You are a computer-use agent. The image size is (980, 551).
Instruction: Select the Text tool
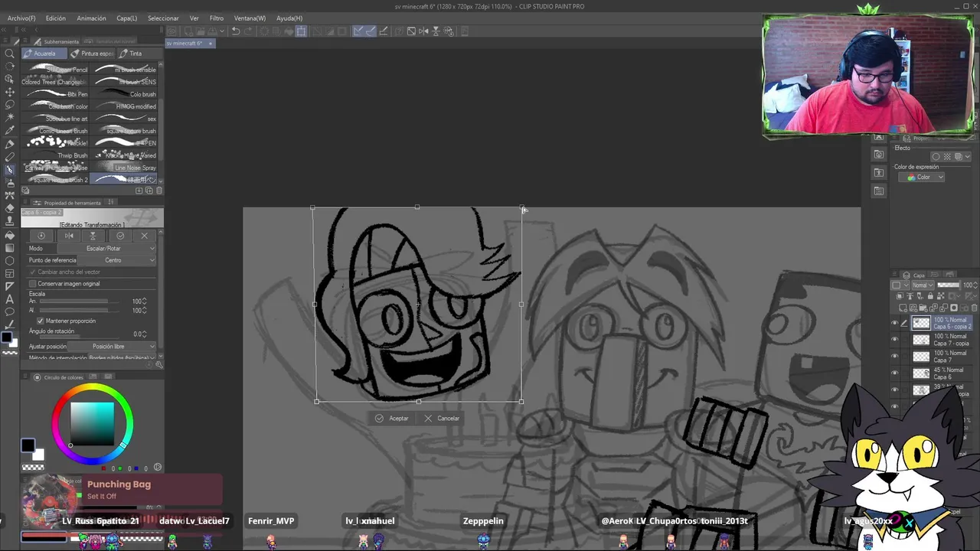(9, 299)
